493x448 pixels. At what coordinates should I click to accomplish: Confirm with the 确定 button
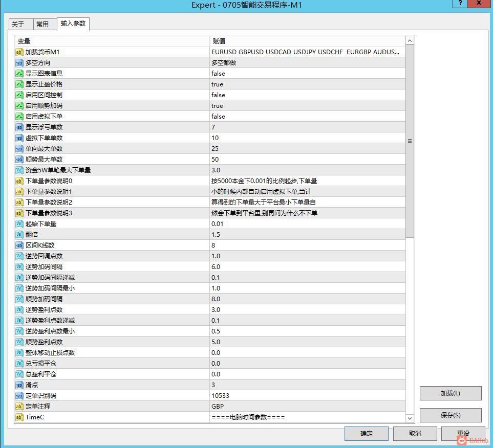tap(366, 434)
